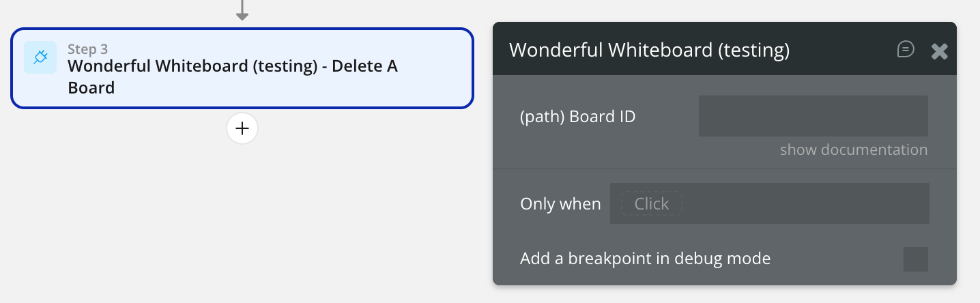Open the comment bubble icon in panel header
This screenshot has width=980, height=303.
click(906, 50)
